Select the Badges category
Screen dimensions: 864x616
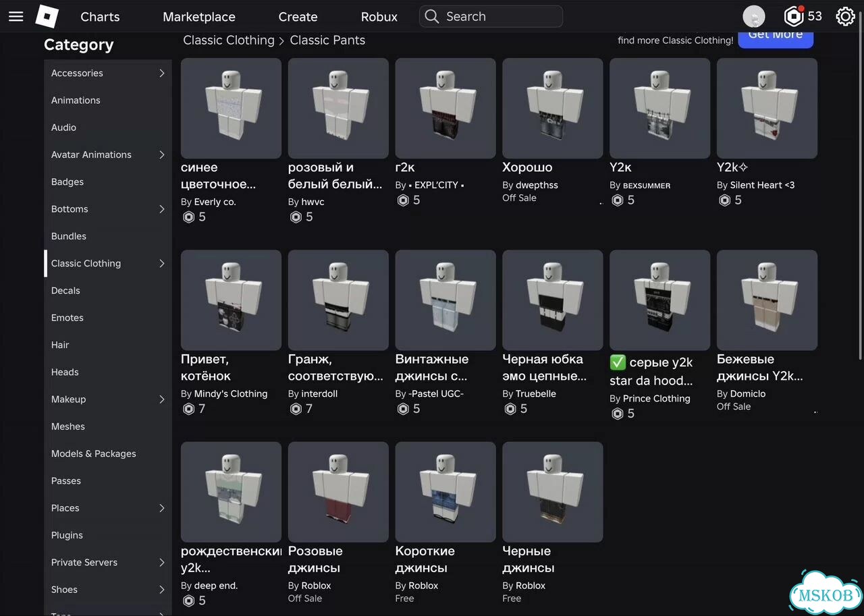pos(67,182)
